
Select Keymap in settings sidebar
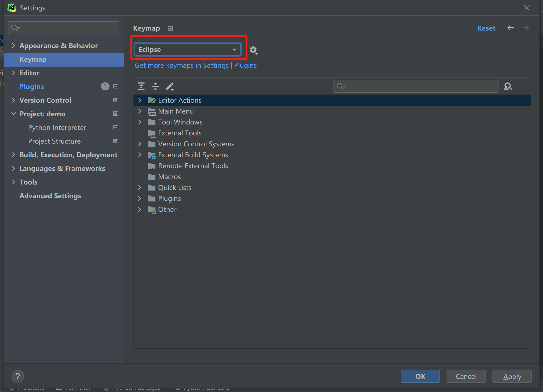click(64, 59)
